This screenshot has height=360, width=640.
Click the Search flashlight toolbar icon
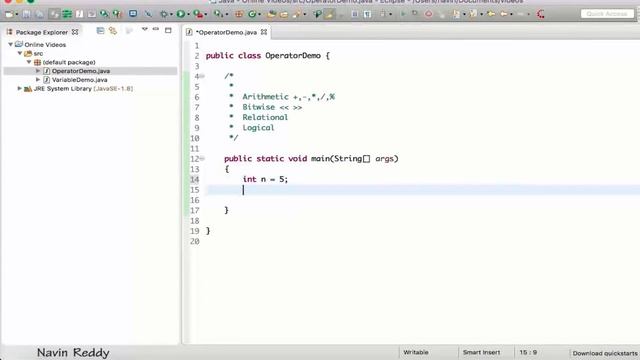point(297,14)
